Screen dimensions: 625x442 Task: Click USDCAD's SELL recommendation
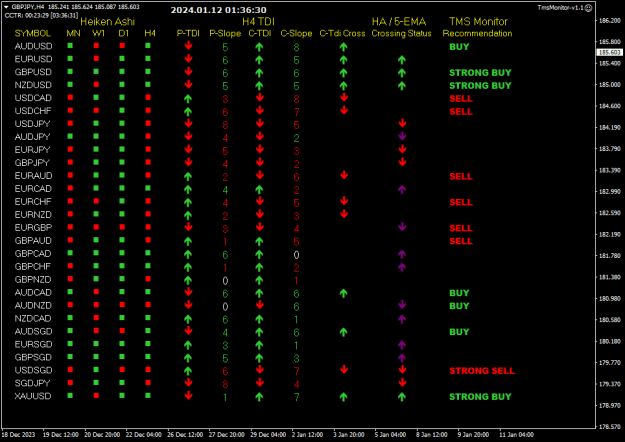[x=461, y=98]
